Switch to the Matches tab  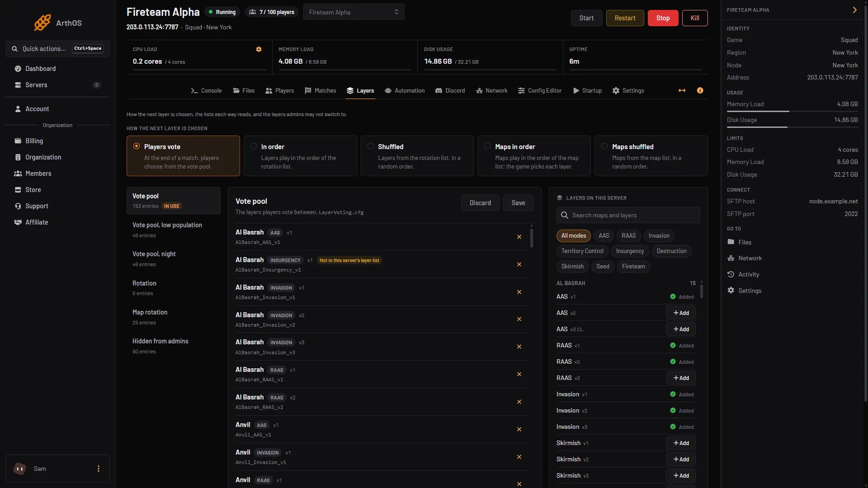pyautogui.click(x=321, y=91)
